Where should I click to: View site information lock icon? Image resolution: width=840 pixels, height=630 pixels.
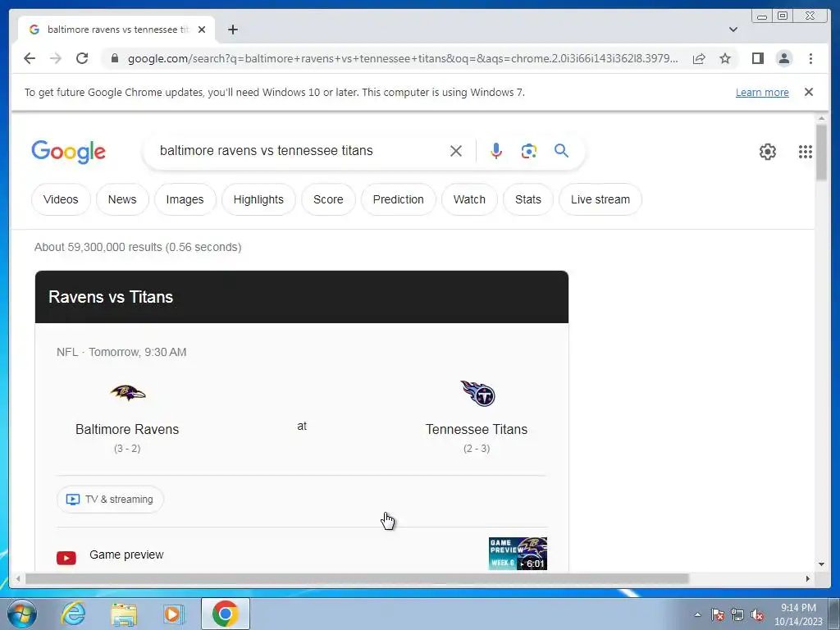115,58
